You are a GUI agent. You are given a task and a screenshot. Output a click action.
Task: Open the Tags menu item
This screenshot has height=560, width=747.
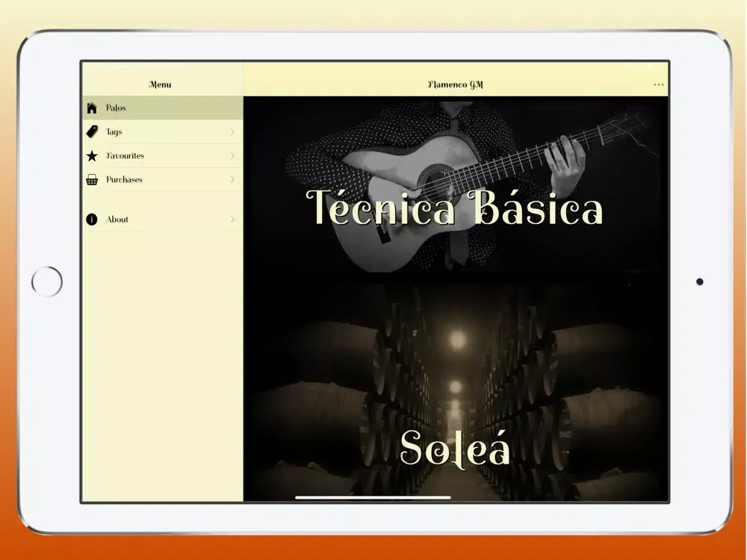pos(163,132)
